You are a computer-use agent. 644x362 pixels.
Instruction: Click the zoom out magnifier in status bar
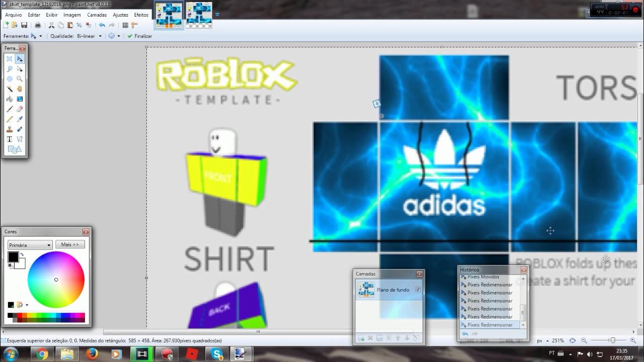pyautogui.click(x=584, y=340)
